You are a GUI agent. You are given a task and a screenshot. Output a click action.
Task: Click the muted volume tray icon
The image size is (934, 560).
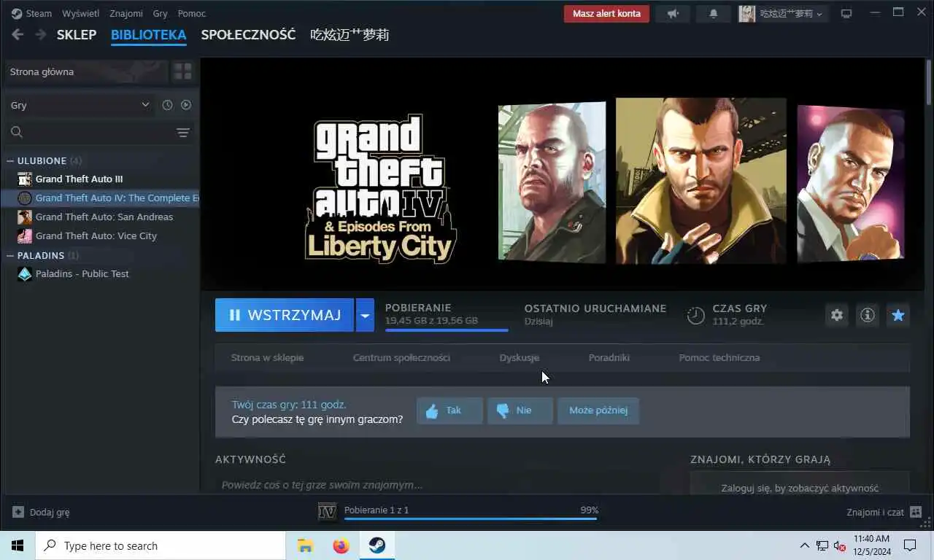(839, 545)
